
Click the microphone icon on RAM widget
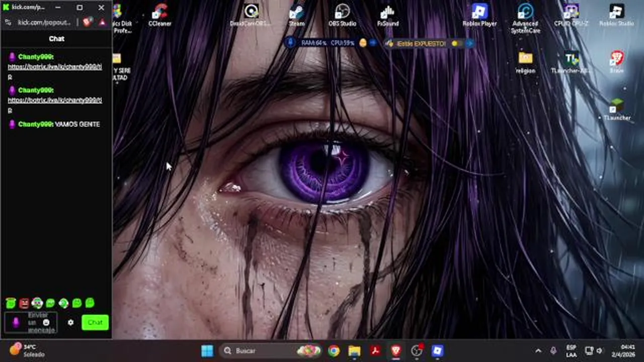point(290,43)
